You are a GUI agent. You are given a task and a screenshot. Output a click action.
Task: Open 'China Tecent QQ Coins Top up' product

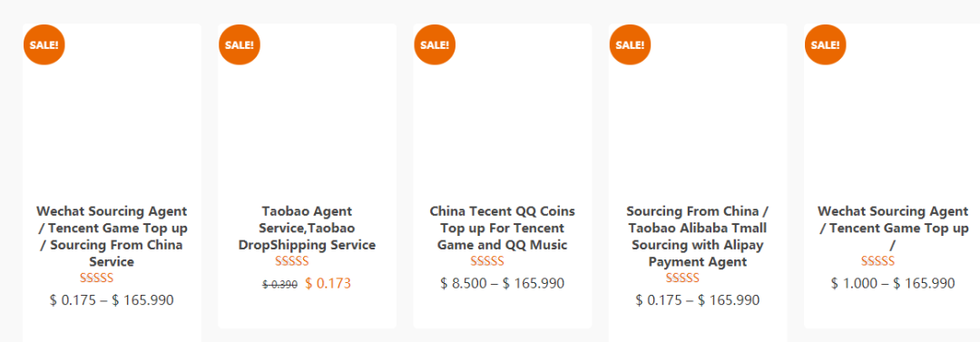[503, 229]
